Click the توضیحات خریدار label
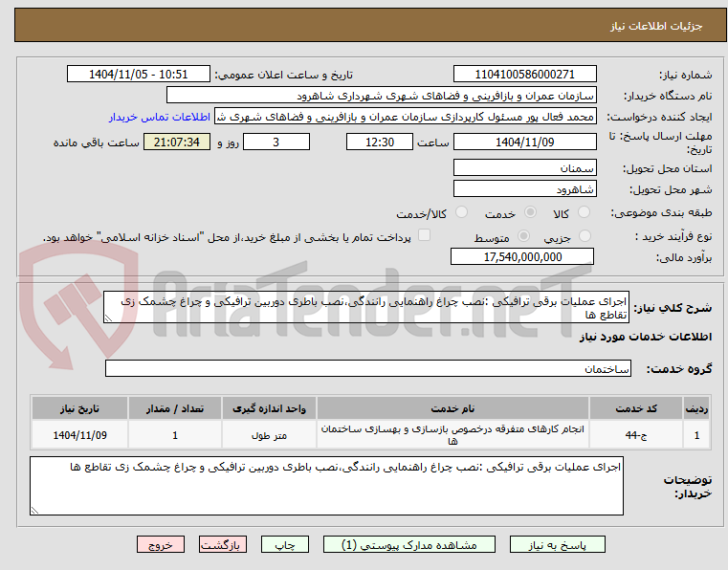Image resolution: width=728 pixels, height=570 pixels. [688, 487]
